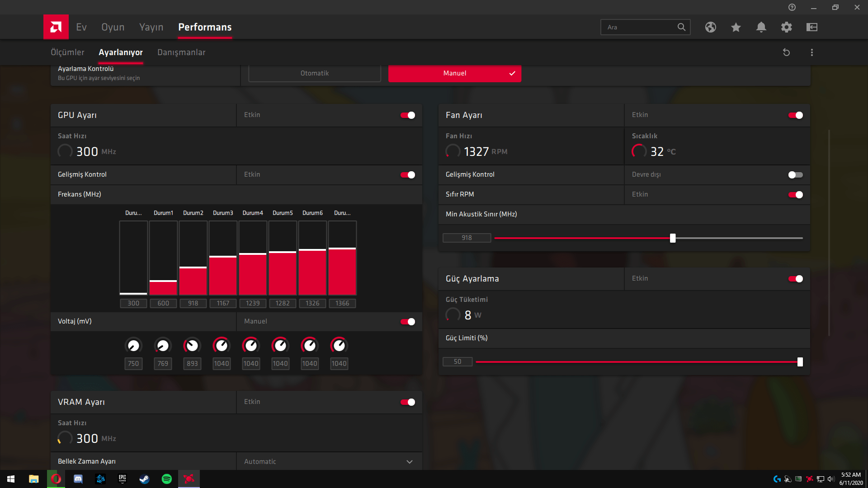Click the reset arrow icon
This screenshot has height=488, width=868.
[x=786, y=52]
